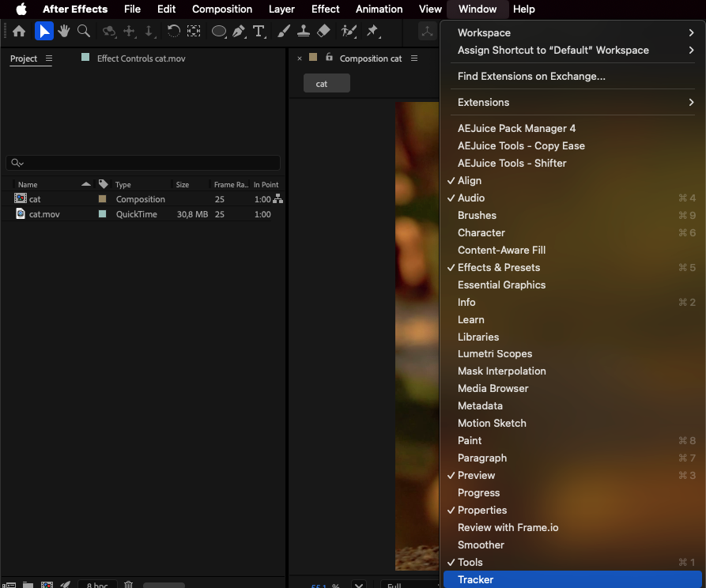Select the Pan camera tool

point(129,31)
